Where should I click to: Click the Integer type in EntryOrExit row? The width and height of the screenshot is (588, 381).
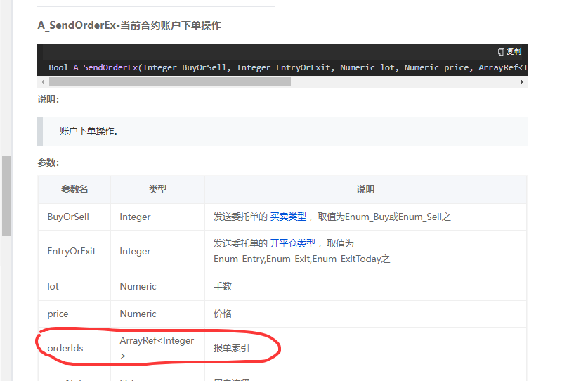(157, 251)
